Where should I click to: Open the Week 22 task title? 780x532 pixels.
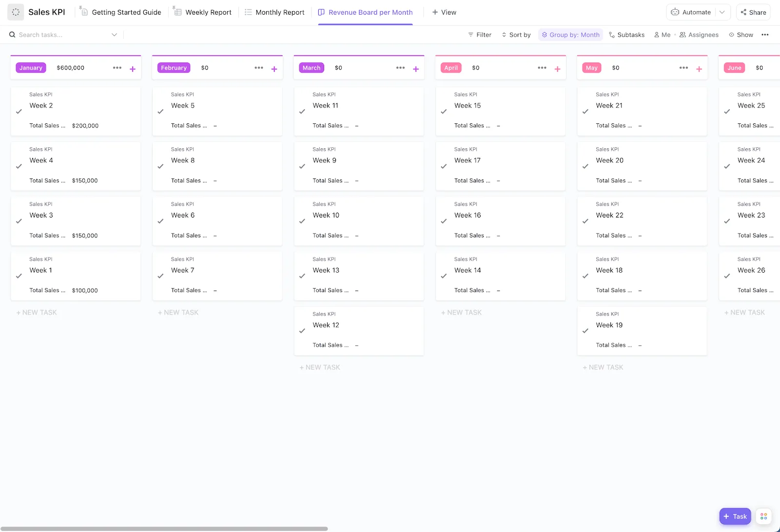[609, 215]
